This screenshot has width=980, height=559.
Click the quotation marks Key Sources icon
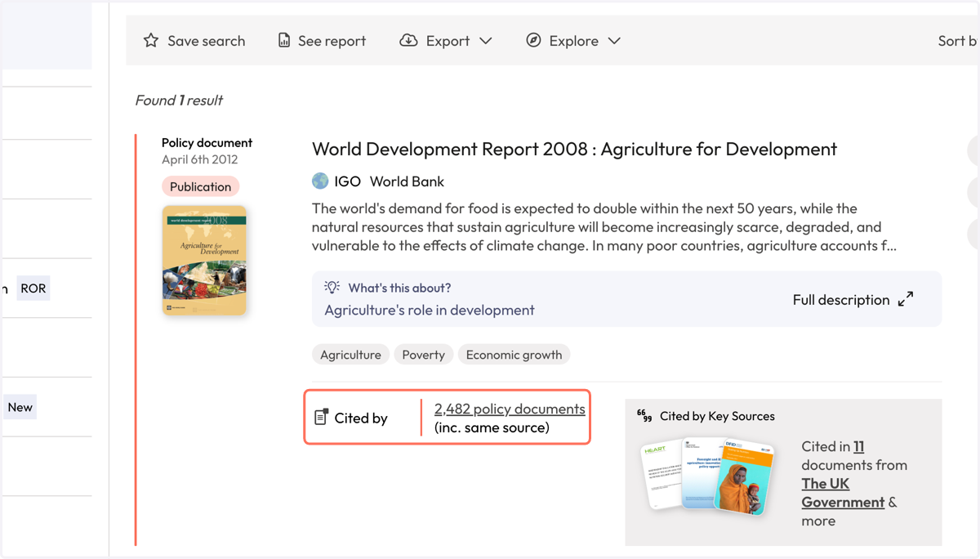(644, 416)
